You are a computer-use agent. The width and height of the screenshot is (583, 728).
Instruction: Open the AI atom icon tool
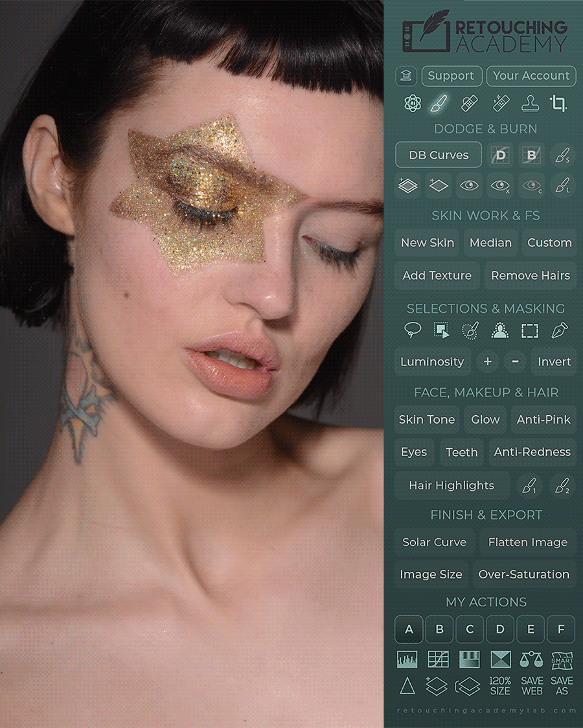pos(412,103)
